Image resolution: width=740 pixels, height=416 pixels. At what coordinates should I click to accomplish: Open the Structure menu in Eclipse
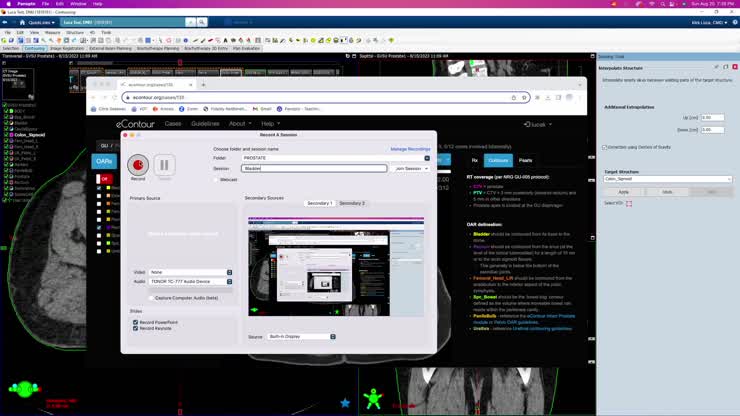(75, 33)
